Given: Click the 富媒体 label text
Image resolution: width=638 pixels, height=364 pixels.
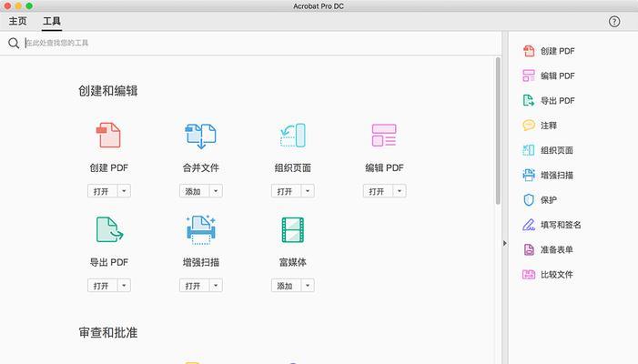Looking at the screenshot, I should pyautogui.click(x=292, y=262).
